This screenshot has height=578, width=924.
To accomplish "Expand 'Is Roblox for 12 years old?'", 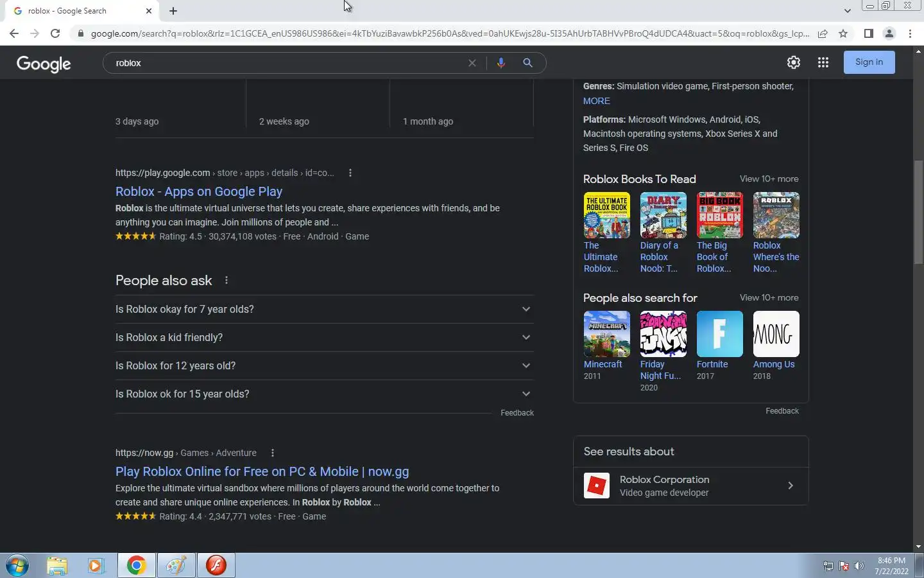I will click(x=324, y=365).
